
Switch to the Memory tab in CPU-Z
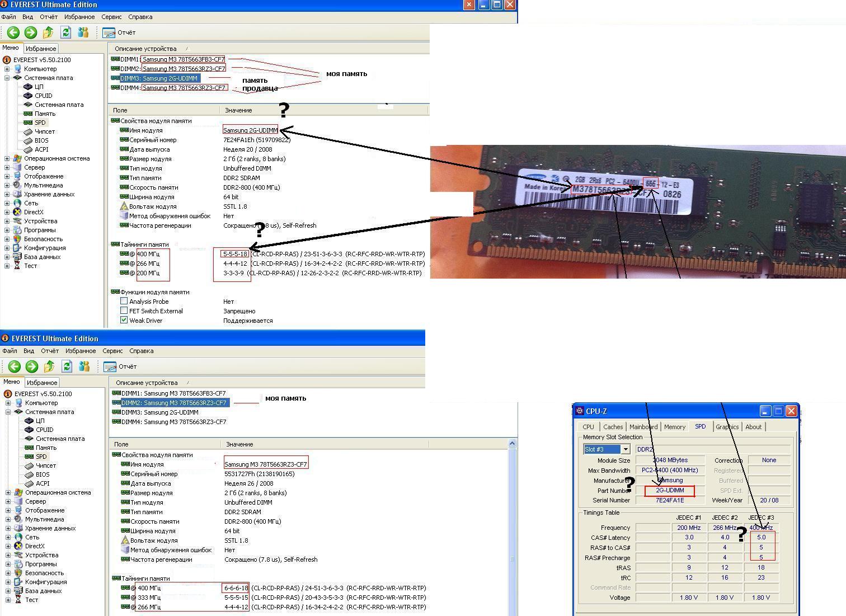(674, 427)
